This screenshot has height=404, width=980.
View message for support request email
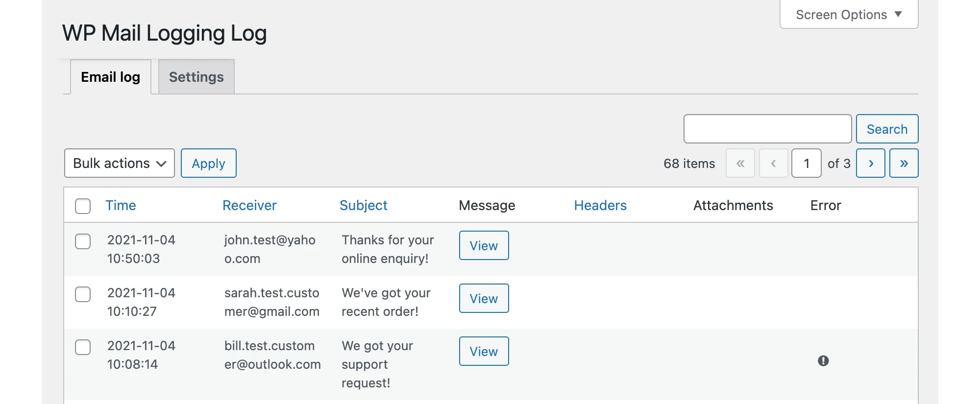point(484,351)
